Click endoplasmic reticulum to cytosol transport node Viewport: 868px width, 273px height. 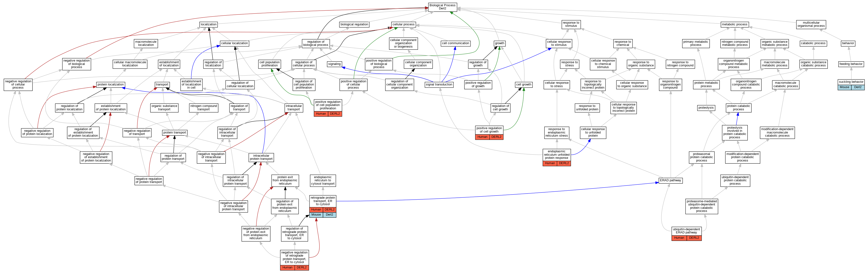point(323,181)
